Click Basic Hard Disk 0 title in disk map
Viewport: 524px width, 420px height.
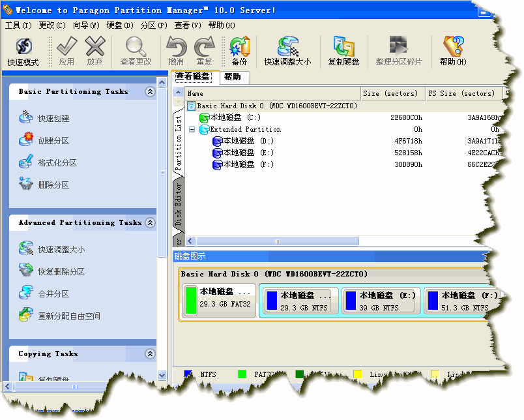pyautogui.click(x=274, y=274)
